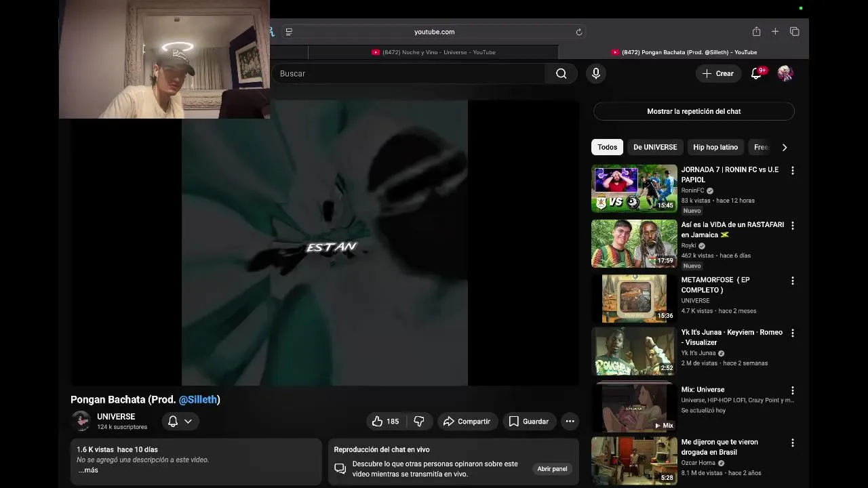Click Mostrar la repetición del chat
This screenshot has width=868, height=488.
(694, 111)
